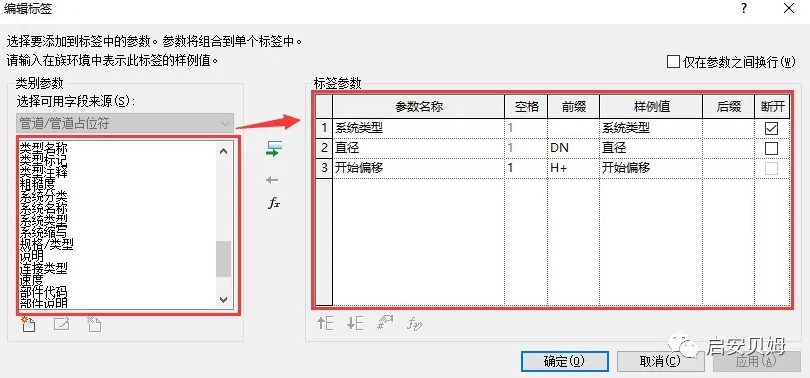Click the field list scrollbar thumb
The image size is (810, 378).
click(x=224, y=259)
